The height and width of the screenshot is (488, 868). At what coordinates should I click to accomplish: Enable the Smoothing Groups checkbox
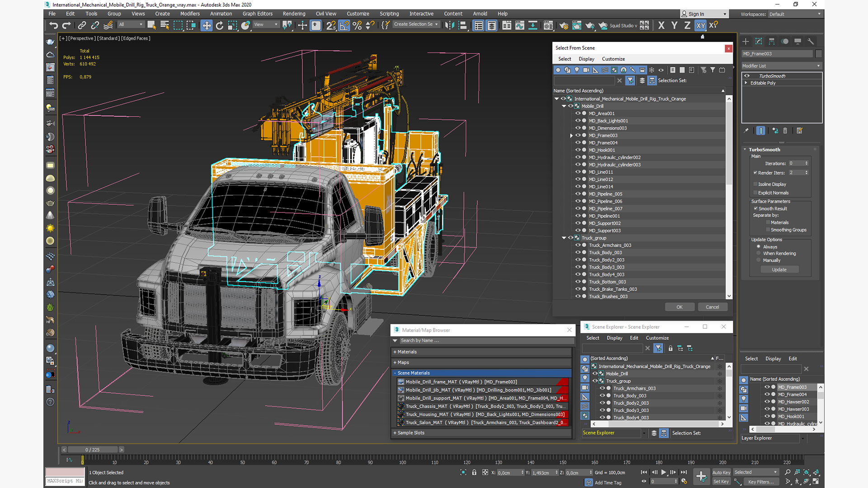coord(768,230)
